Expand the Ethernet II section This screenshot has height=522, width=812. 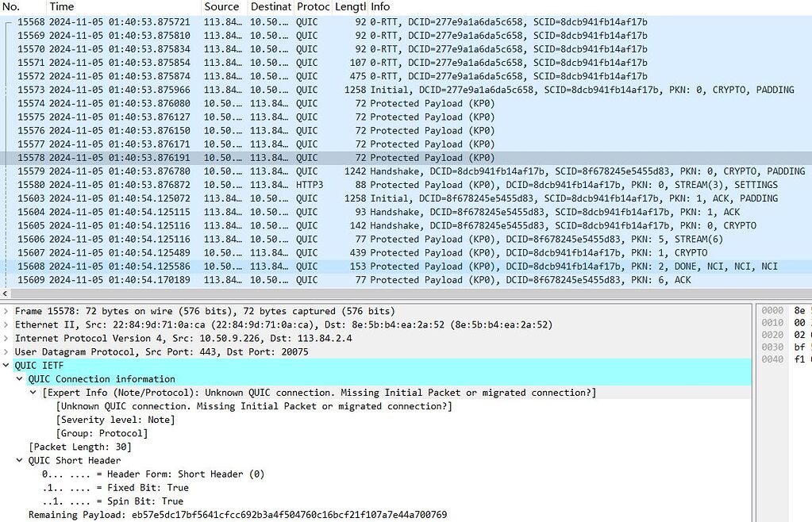[6, 324]
